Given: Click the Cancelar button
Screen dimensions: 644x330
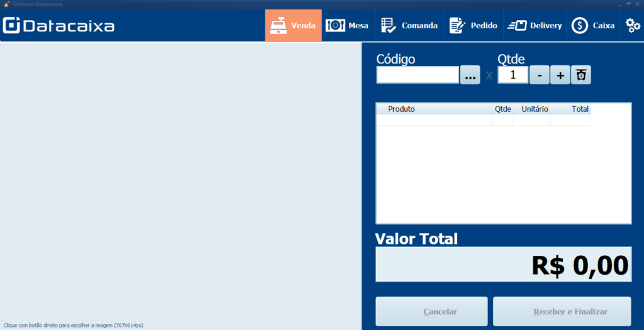Looking at the screenshot, I should 431,312.
